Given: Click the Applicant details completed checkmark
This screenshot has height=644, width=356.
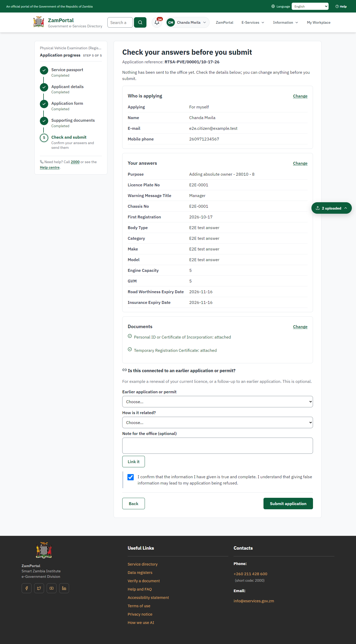Looking at the screenshot, I should tap(44, 87).
